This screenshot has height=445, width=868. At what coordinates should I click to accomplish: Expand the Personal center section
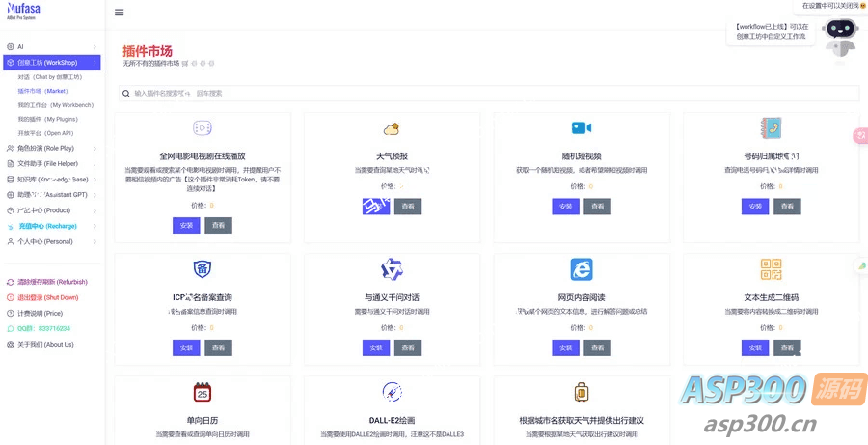[51, 241]
